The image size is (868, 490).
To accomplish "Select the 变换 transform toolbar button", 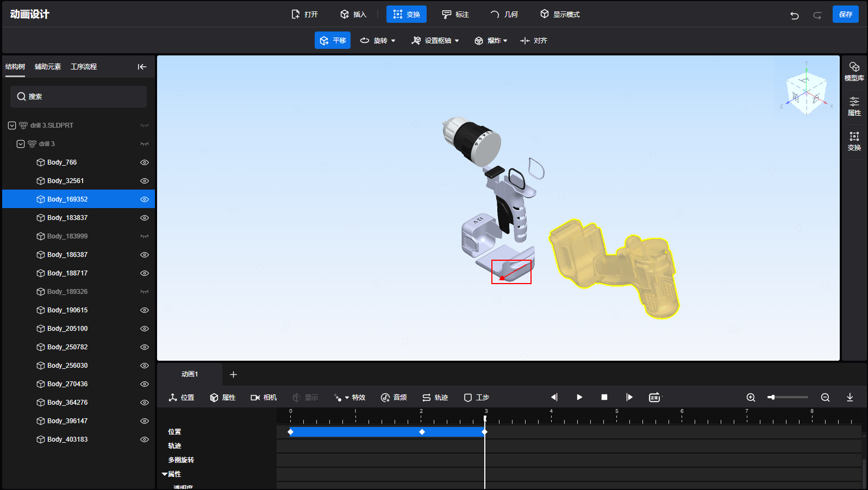I will [x=407, y=14].
